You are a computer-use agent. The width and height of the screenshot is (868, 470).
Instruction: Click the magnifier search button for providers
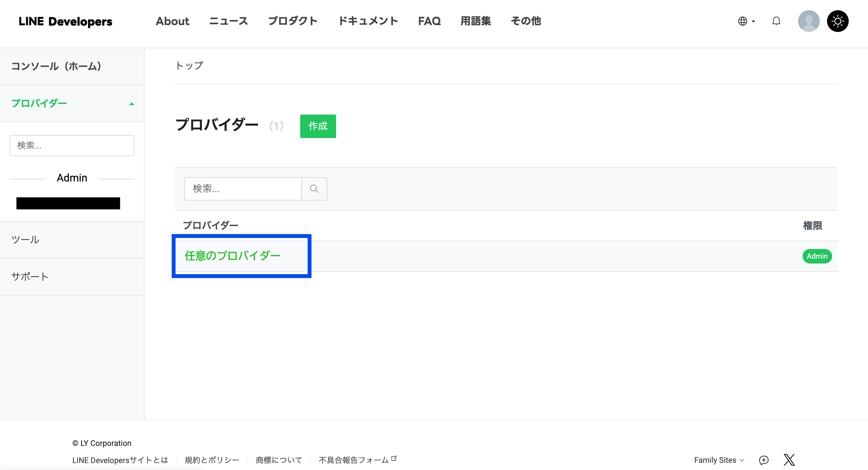(x=314, y=189)
